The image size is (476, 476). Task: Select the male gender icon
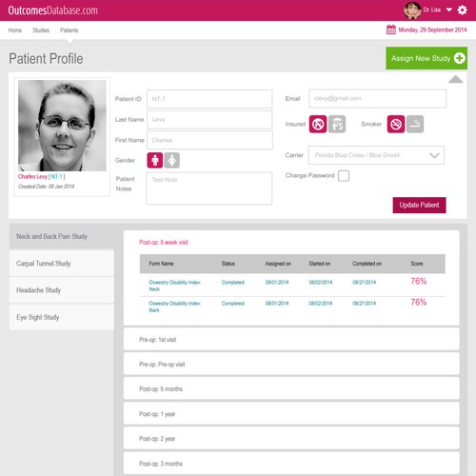[155, 160]
